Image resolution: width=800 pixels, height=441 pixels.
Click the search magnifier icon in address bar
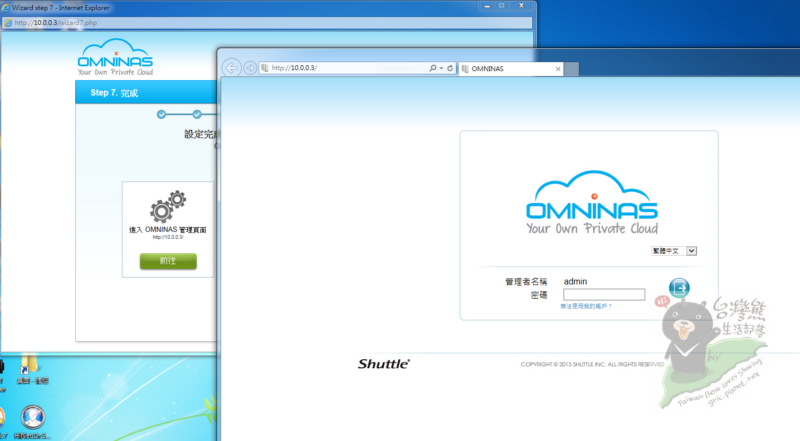coord(433,68)
